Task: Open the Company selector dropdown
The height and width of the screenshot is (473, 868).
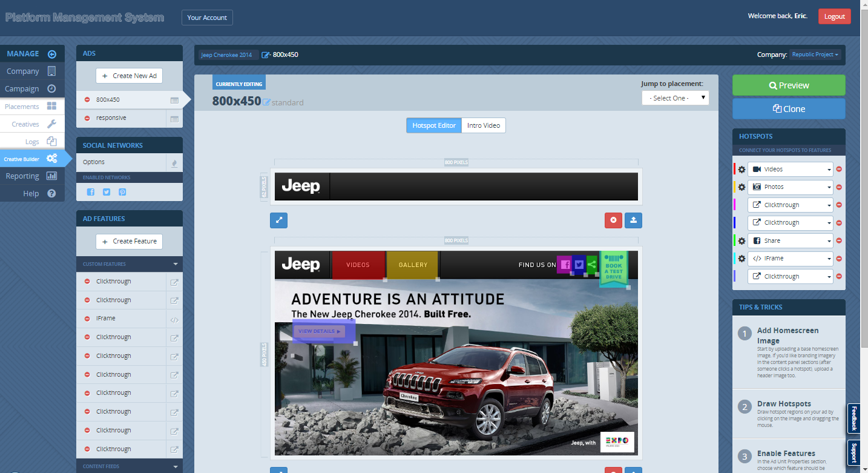Action: [815, 54]
